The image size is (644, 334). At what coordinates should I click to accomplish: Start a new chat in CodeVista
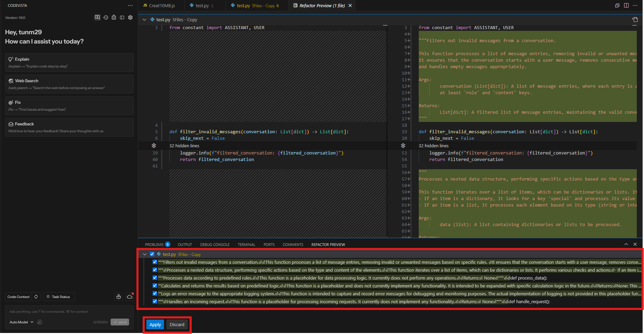pyautogui.click(x=97, y=17)
